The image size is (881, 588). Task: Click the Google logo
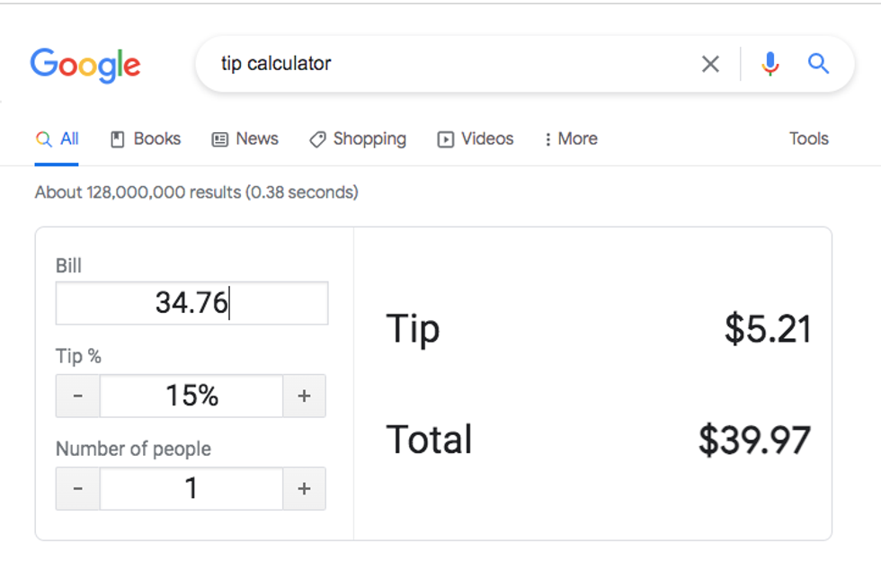tap(85, 65)
